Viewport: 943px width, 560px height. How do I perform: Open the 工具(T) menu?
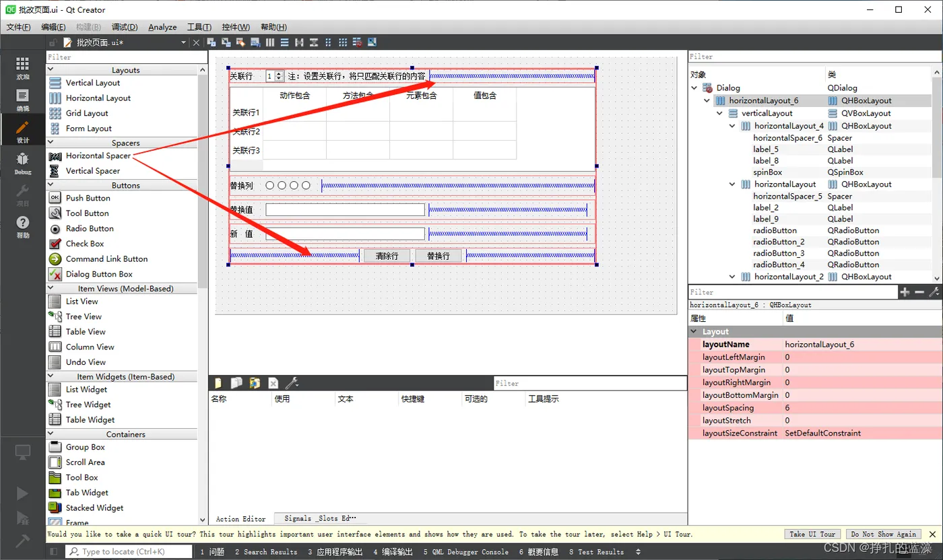tap(199, 27)
